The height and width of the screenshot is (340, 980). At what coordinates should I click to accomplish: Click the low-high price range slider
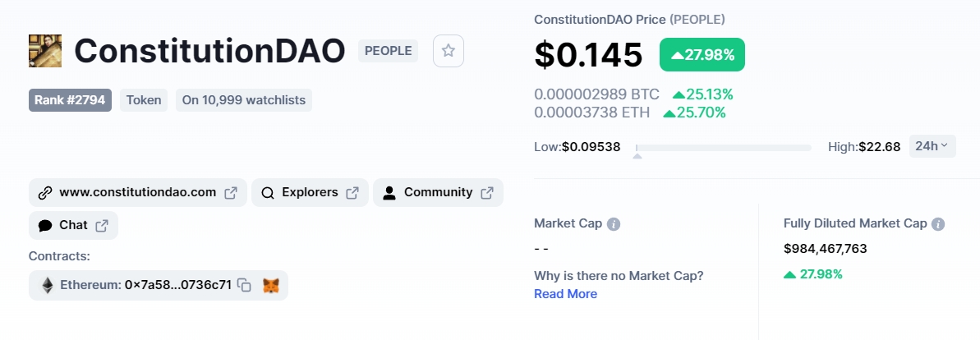[x=723, y=148]
